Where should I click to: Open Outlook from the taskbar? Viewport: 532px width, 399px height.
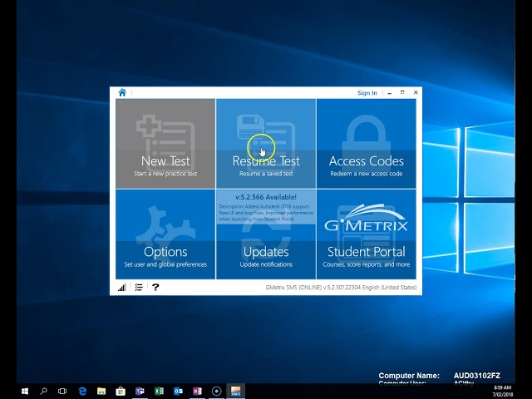click(178, 392)
